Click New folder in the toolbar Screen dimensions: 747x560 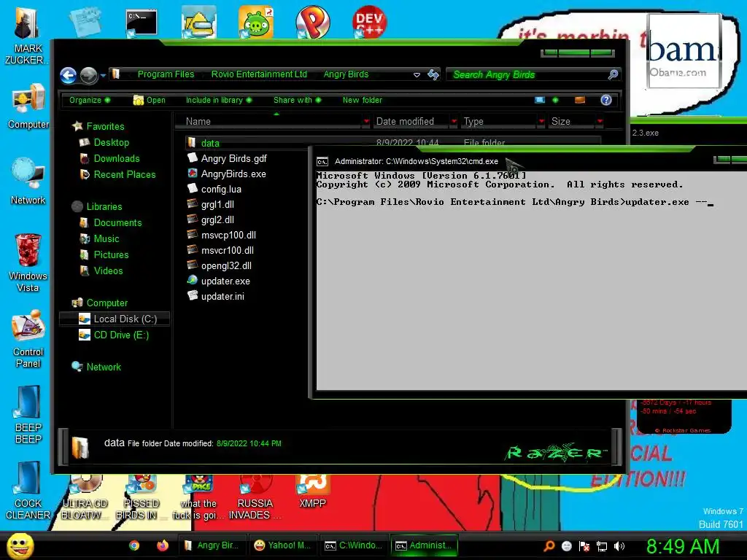coord(362,100)
